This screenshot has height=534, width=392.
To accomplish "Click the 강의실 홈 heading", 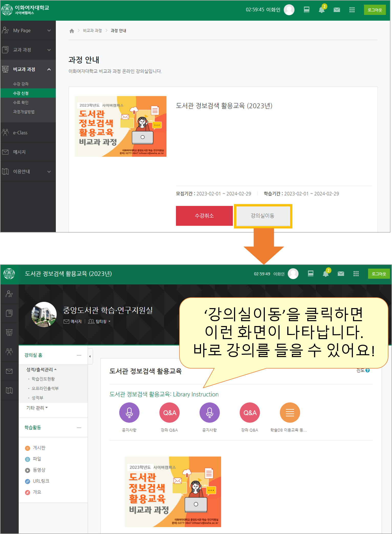I will coord(33,355).
